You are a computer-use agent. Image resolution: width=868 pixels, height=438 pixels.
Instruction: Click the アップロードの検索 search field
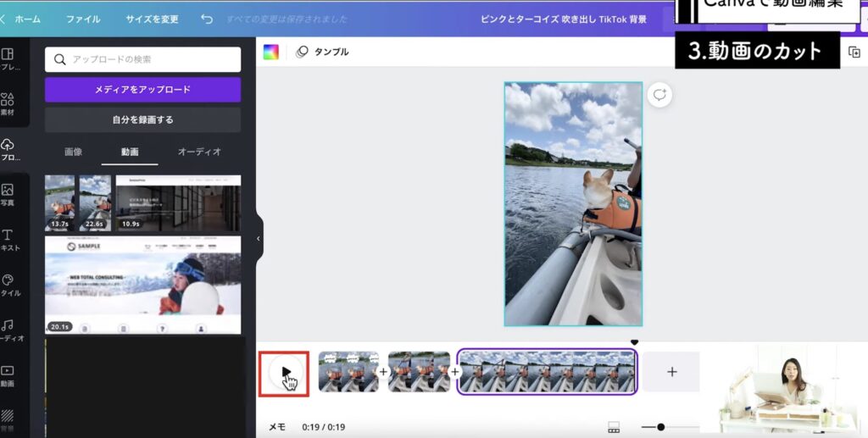142,59
